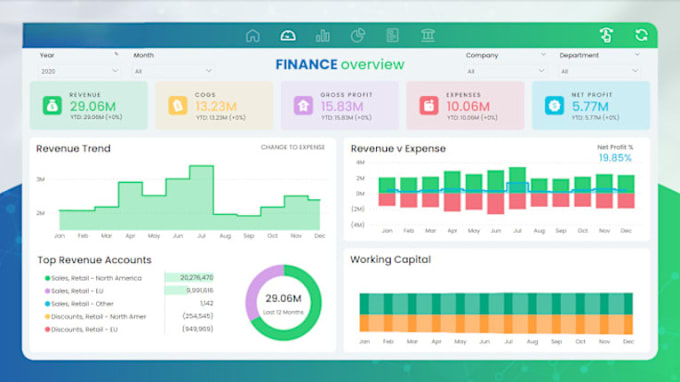The width and height of the screenshot is (680, 382).
Task: Click the Jul peak in Revenue Trend
Action: click(x=202, y=166)
